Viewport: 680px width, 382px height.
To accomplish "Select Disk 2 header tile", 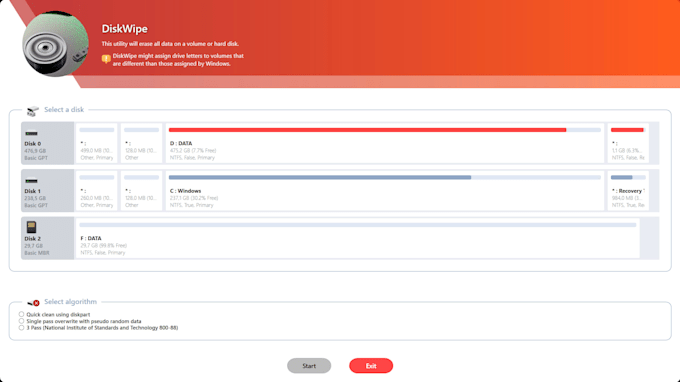I will coord(48,238).
